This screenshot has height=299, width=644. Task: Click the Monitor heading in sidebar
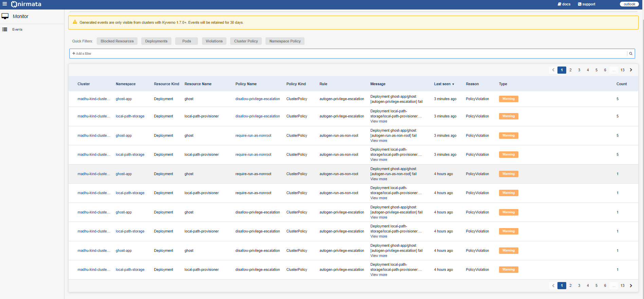click(x=20, y=16)
